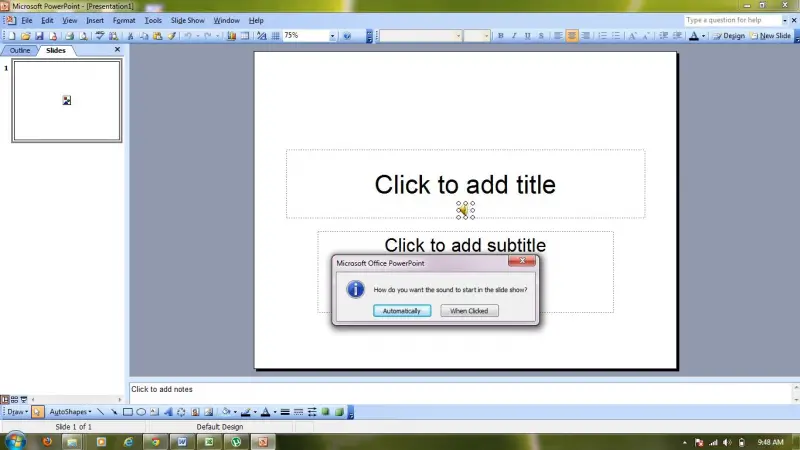Viewport: 800px width, 450px height.
Task: Open Microsoft PowerPoint Help icon
Action: click(347, 36)
